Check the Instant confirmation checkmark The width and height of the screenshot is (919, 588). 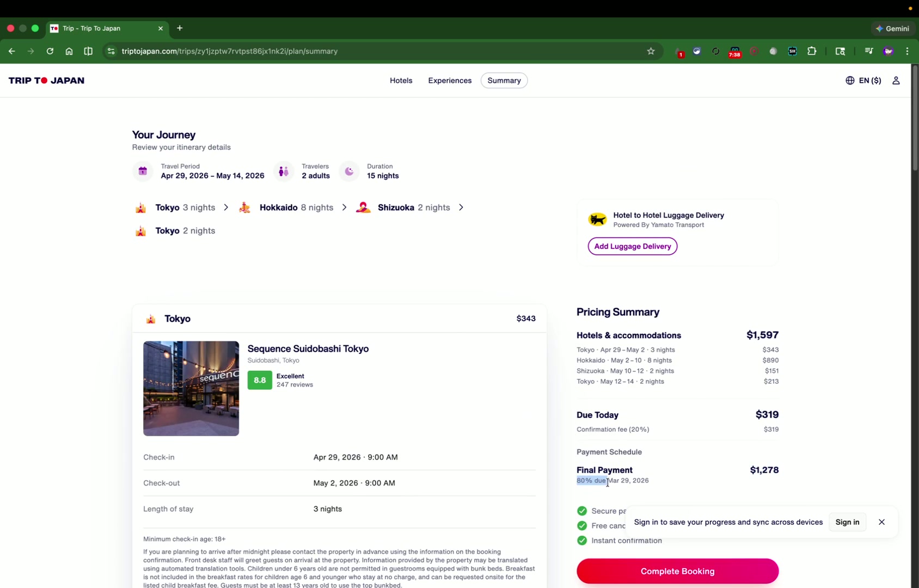click(582, 540)
